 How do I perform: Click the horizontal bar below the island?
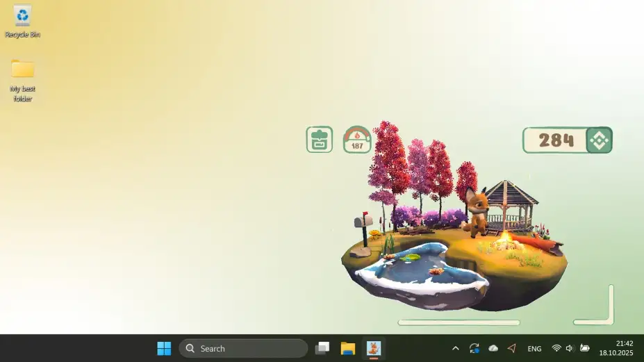pyautogui.click(x=459, y=322)
